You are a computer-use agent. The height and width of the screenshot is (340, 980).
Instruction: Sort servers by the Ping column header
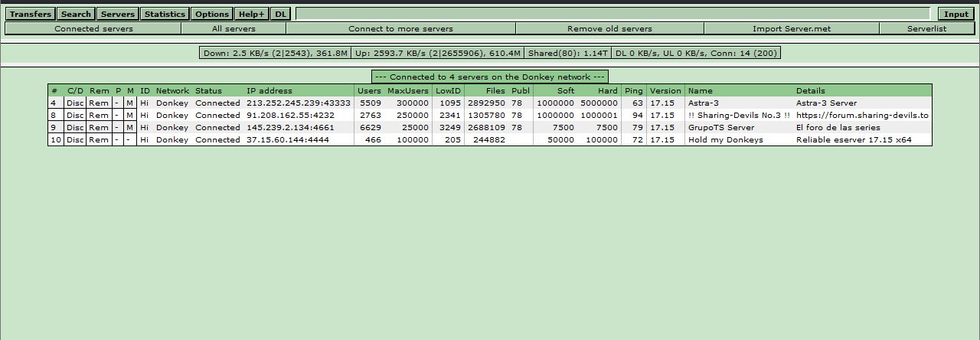tap(633, 90)
